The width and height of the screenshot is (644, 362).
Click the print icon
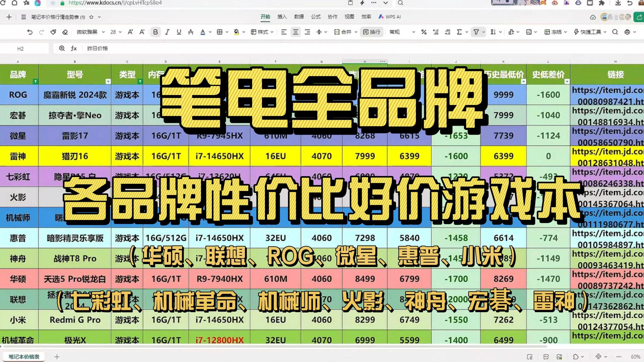(627, 32)
